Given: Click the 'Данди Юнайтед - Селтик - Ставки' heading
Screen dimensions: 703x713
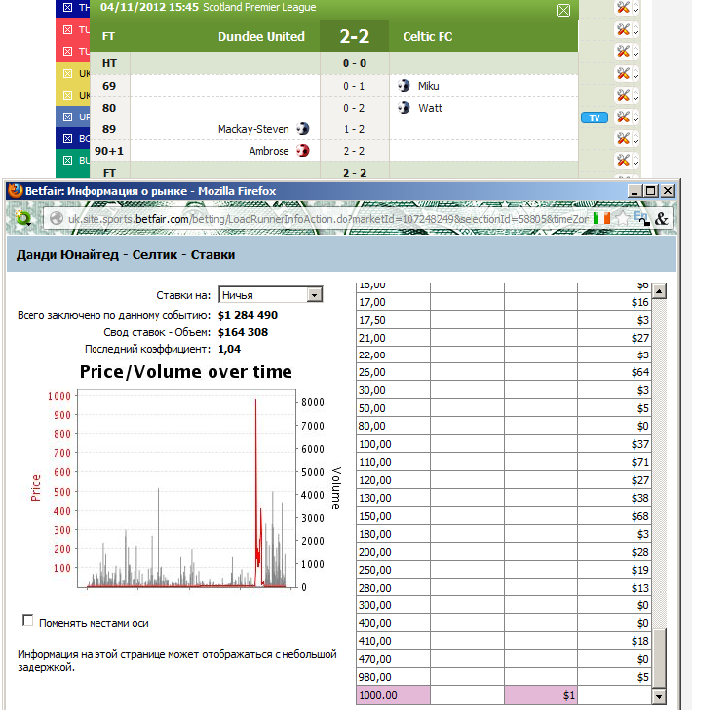Looking at the screenshot, I should pos(126,254).
